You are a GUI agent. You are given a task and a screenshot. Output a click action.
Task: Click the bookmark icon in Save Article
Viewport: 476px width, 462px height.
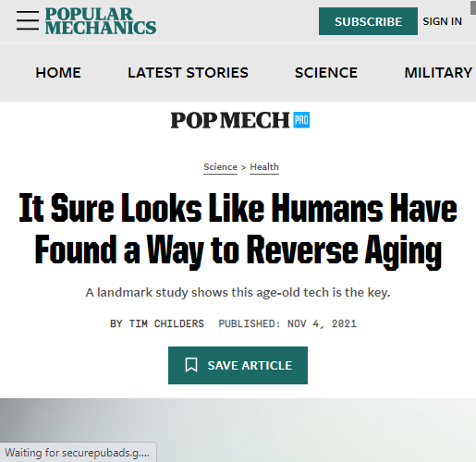[x=191, y=365]
